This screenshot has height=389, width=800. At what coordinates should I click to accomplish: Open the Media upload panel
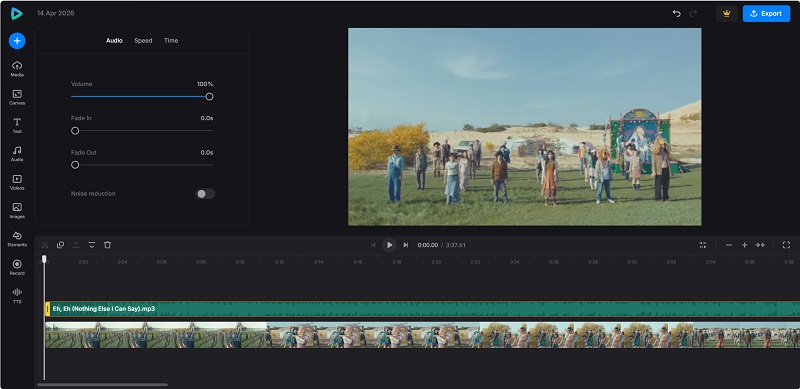click(x=17, y=69)
